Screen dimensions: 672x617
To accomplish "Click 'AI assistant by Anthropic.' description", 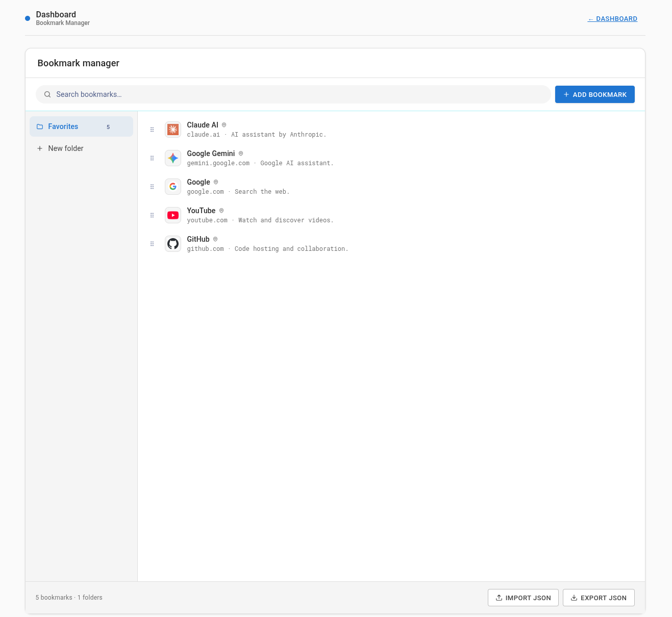I will tap(279, 135).
